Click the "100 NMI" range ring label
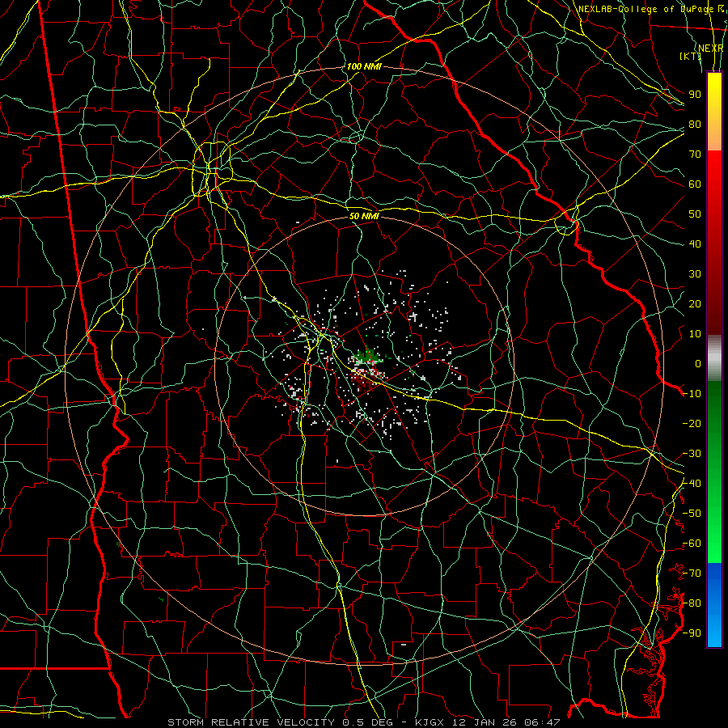The height and width of the screenshot is (728, 728). (364, 66)
